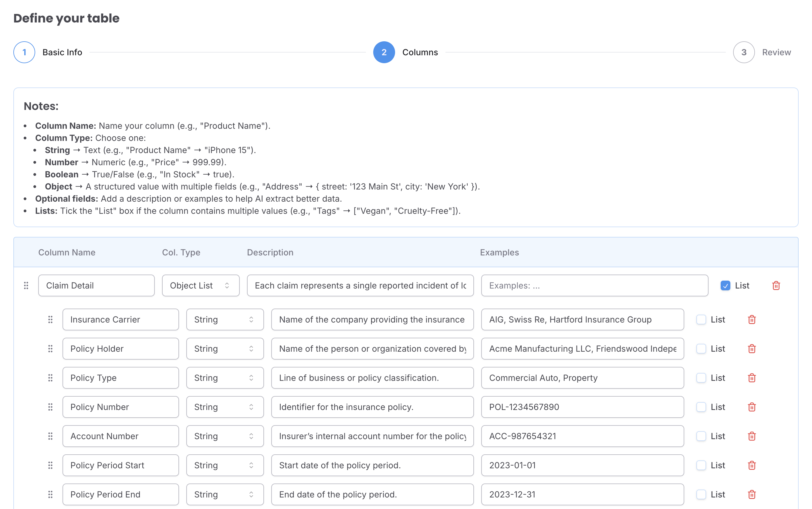
Task: Open the type dropdown for Policy Holder
Action: coord(225,349)
